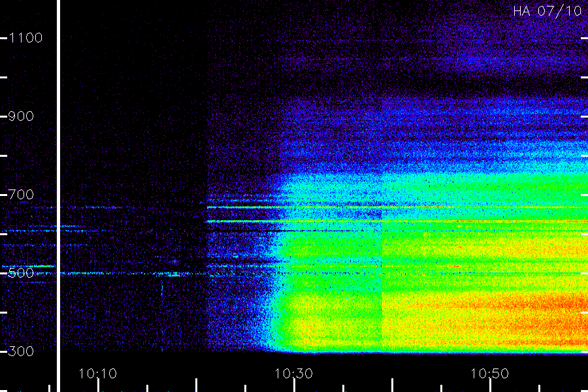The height and width of the screenshot is (392, 588).
Task: Click the 10:10 time axis label
Action: pos(97,374)
